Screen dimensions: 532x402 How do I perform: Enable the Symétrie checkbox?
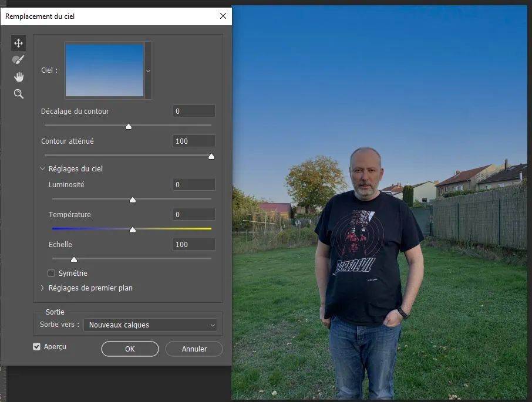pyautogui.click(x=51, y=273)
